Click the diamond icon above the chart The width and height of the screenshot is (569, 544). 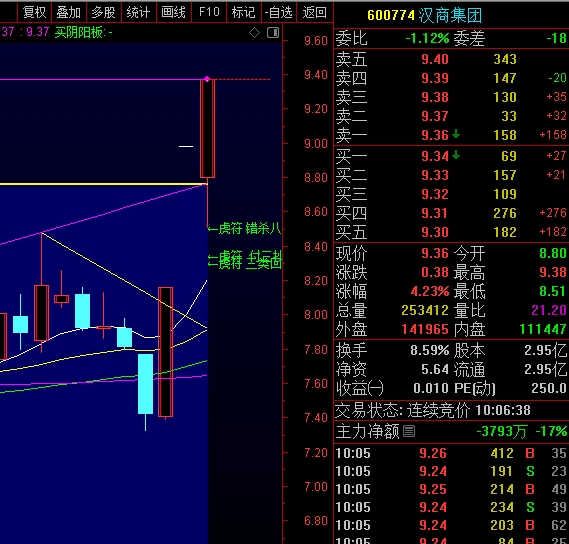click(254, 33)
